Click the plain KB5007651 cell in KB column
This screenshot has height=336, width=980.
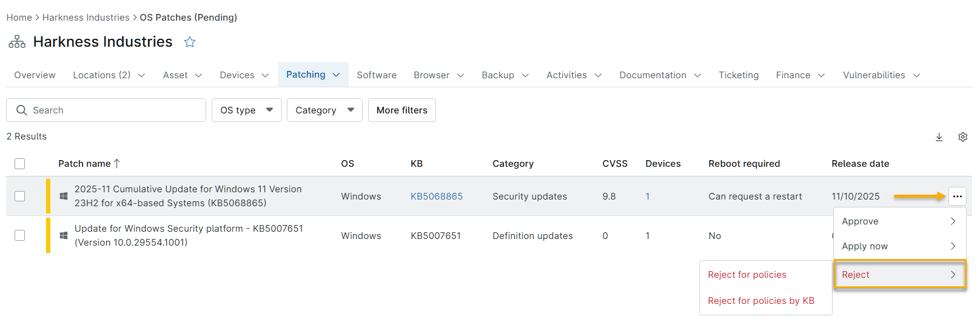pyautogui.click(x=435, y=236)
